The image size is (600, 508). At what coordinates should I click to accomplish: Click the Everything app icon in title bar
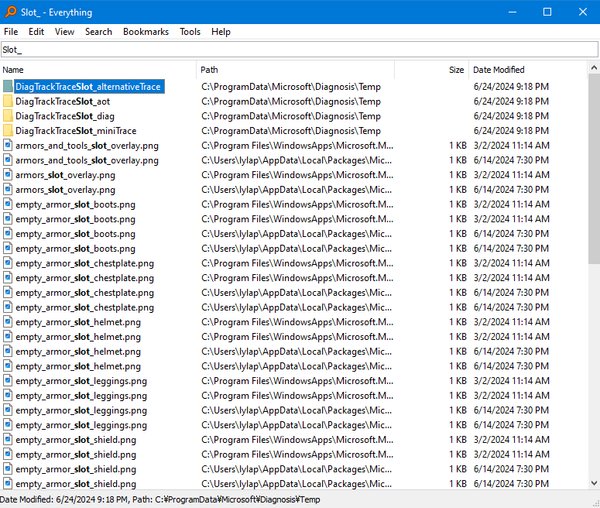coord(10,11)
